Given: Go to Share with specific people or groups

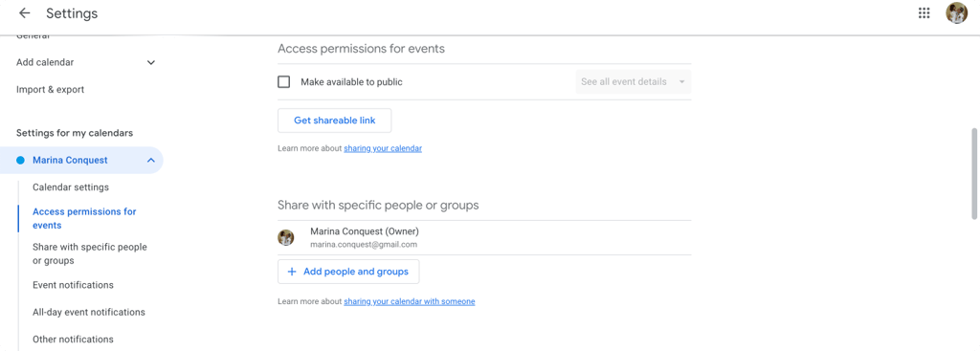Looking at the screenshot, I should coord(89,254).
